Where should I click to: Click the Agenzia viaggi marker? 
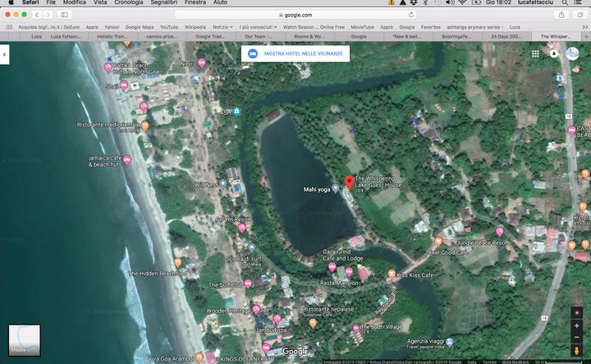[x=449, y=343]
